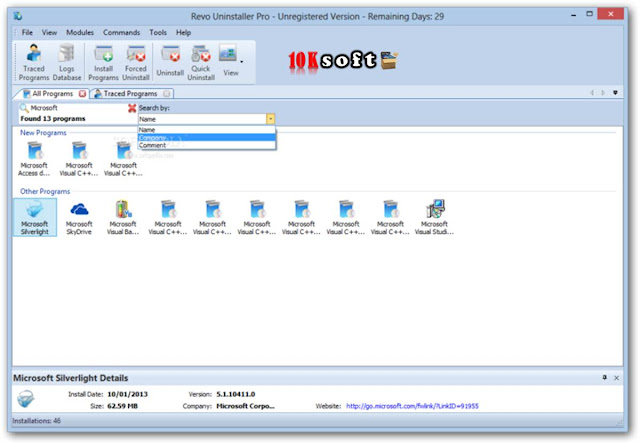Open the Modules menu
Image resolution: width=640 pixels, height=444 pixels.
click(x=80, y=32)
